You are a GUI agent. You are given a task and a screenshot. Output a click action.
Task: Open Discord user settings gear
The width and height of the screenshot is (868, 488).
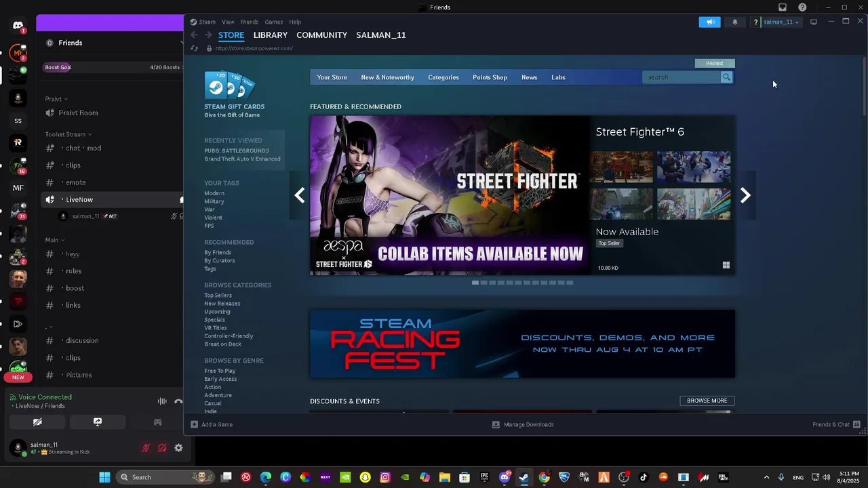(178, 448)
